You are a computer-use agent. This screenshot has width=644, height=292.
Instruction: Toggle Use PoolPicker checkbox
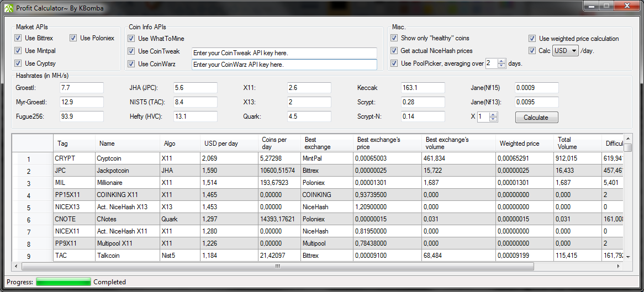(x=394, y=63)
